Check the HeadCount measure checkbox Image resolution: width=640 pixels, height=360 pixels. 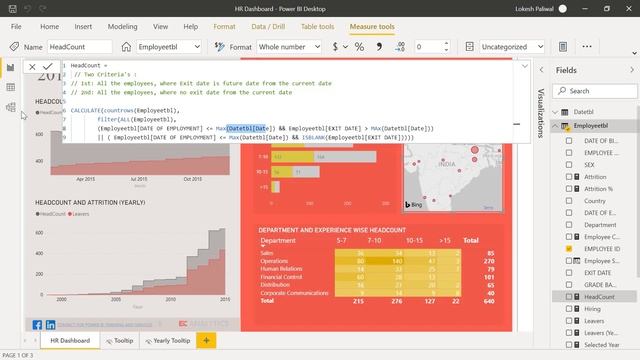[569, 297]
